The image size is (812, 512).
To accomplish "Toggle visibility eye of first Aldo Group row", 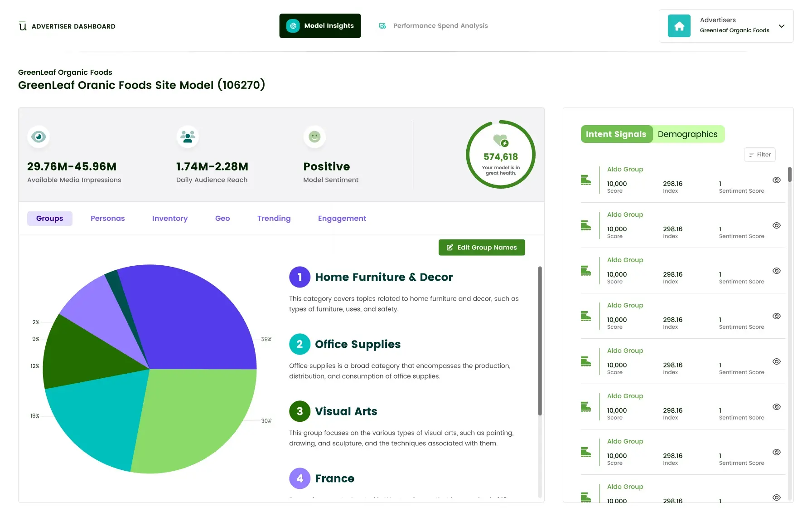I will [x=776, y=180].
